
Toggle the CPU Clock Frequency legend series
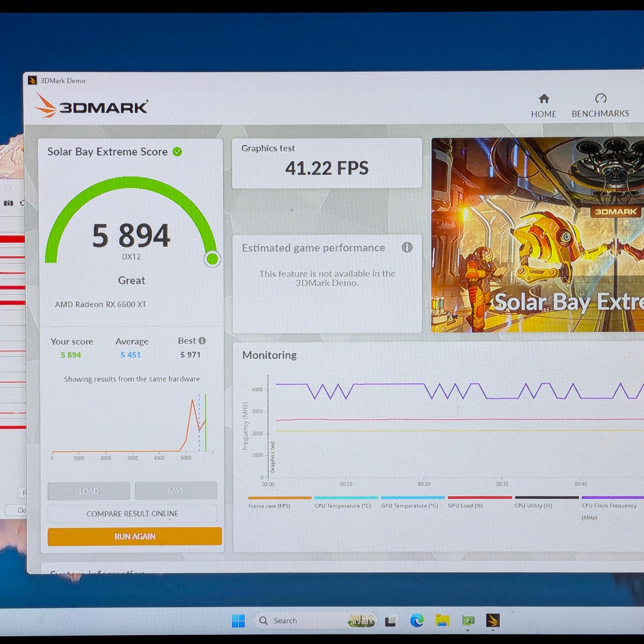click(613, 508)
